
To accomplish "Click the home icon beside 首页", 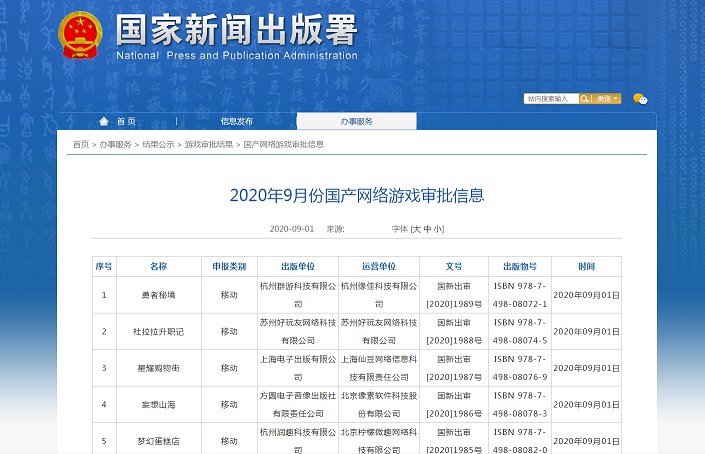I will tap(105, 121).
